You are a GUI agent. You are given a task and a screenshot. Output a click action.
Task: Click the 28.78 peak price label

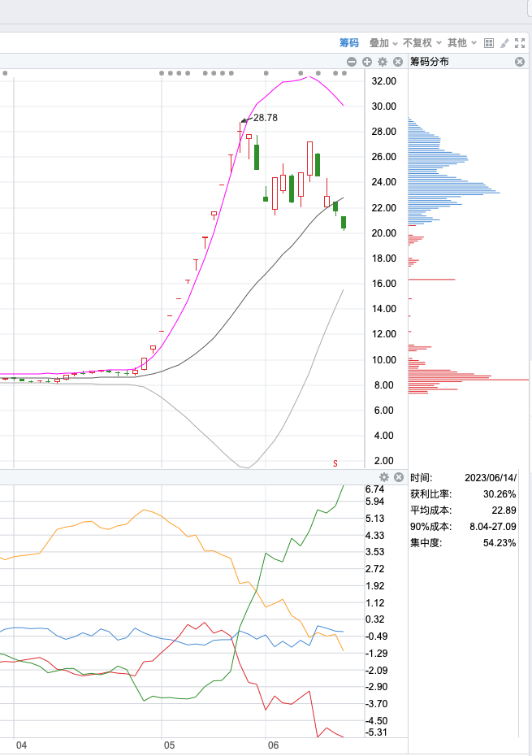266,118
